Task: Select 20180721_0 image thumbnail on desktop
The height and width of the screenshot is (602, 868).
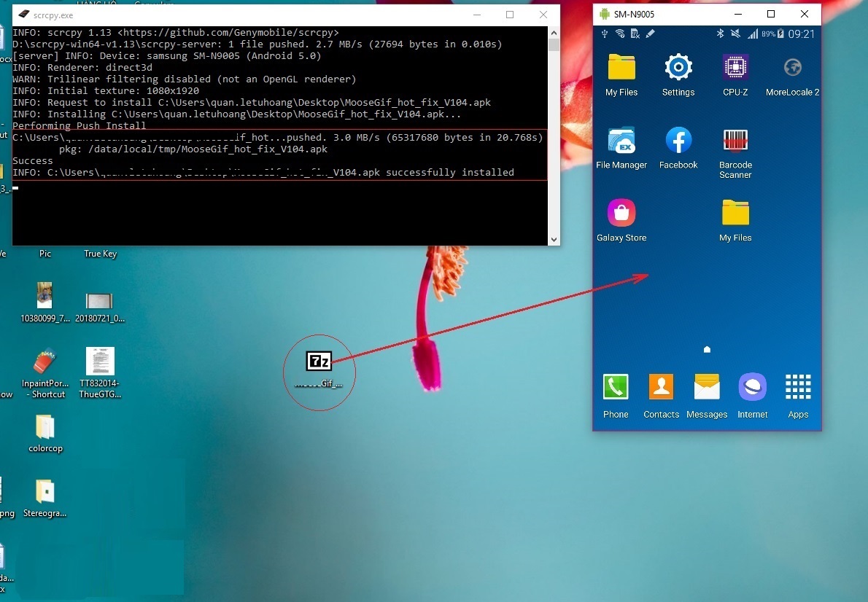Action: click(x=100, y=307)
